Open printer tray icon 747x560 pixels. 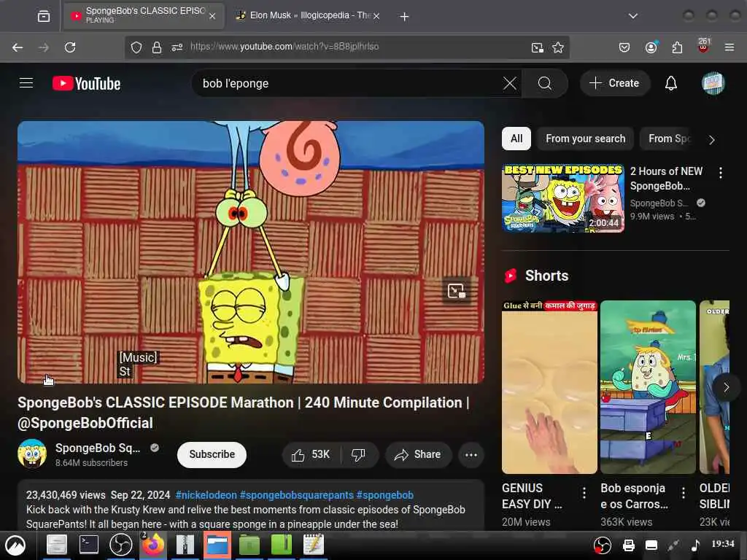pyautogui.click(x=629, y=545)
